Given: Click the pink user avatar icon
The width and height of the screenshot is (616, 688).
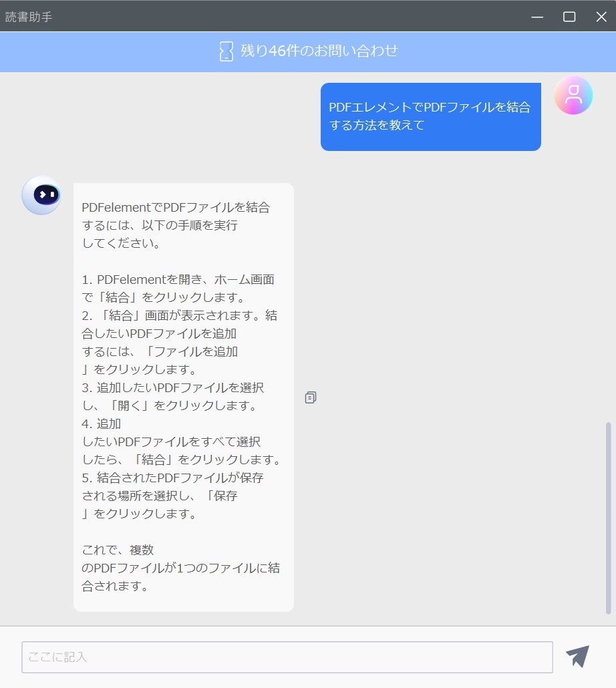Looking at the screenshot, I should pos(573,96).
